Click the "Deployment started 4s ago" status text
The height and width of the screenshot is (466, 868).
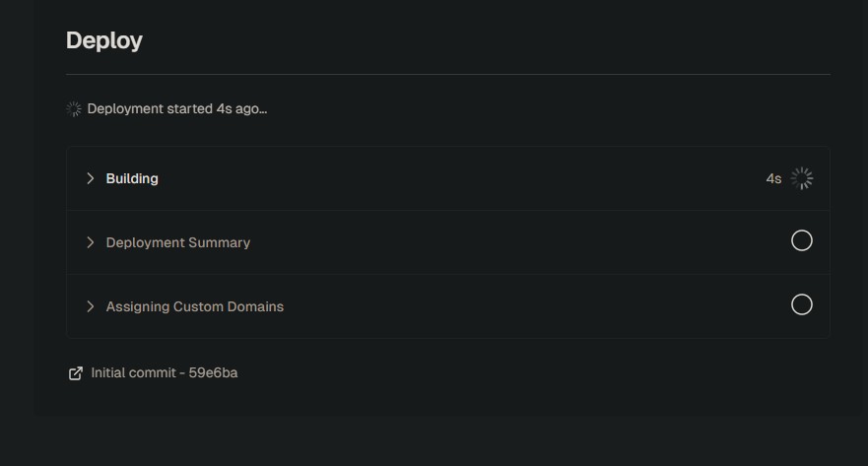pyautogui.click(x=177, y=109)
